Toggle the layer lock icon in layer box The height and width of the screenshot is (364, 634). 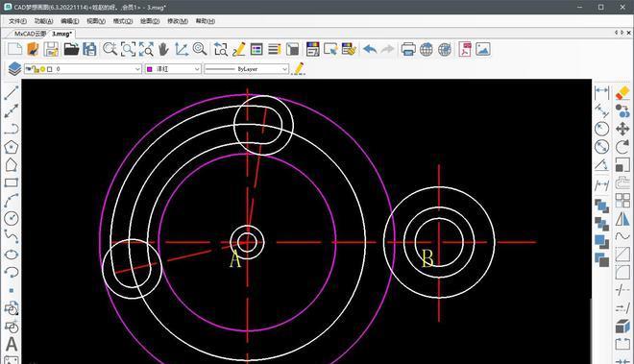pos(36,69)
